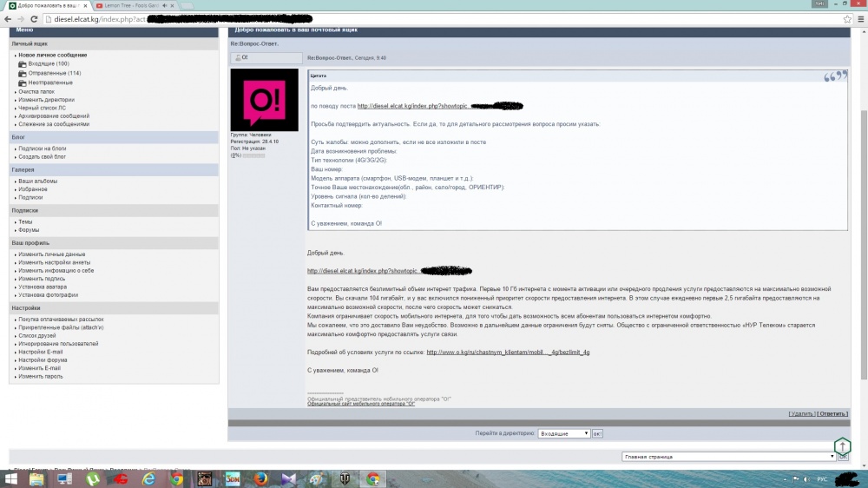This screenshot has width=868, height=488.
Task: Open the computer monitor taskbar icon
Action: tap(64, 478)
